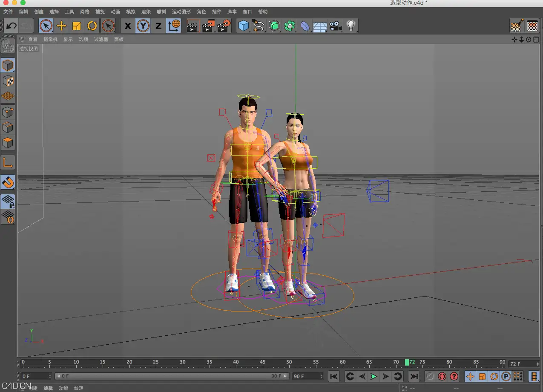Image resolution: width=543 pixels, height=392 pixels.
Task: Switch to Points mode
Action: [x=8, y=112]
